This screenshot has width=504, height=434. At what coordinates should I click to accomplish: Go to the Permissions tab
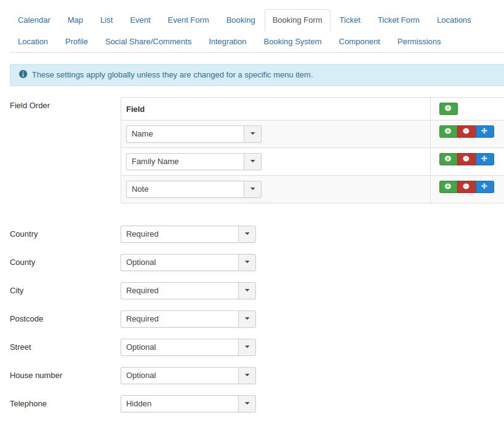click(418, 42)
